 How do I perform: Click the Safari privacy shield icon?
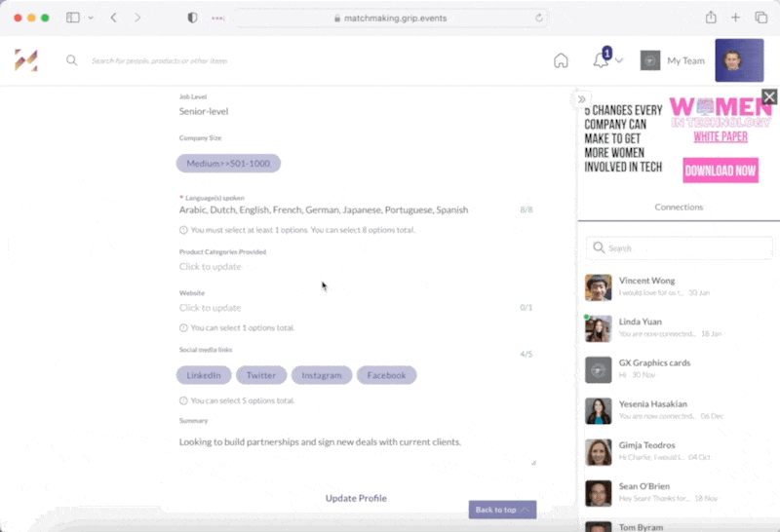pos(192,18)
